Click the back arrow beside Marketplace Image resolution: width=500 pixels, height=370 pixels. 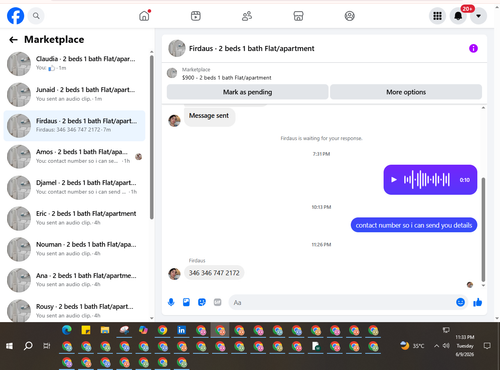tap(13, 40)
